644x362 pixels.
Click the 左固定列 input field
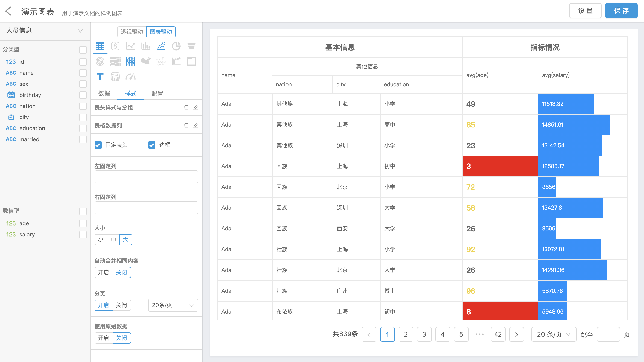(146, 177)
